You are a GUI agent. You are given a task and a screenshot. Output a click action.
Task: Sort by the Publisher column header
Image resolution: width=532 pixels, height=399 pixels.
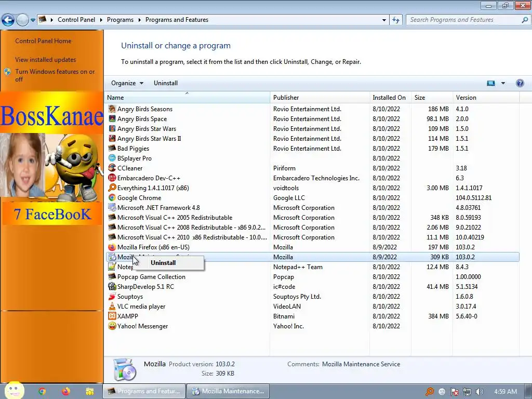320,97
